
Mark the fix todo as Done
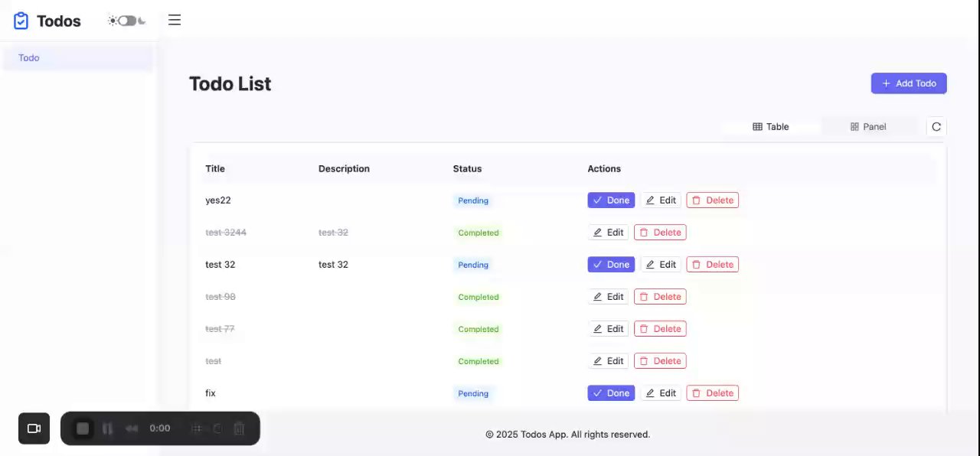click(611, 393)
